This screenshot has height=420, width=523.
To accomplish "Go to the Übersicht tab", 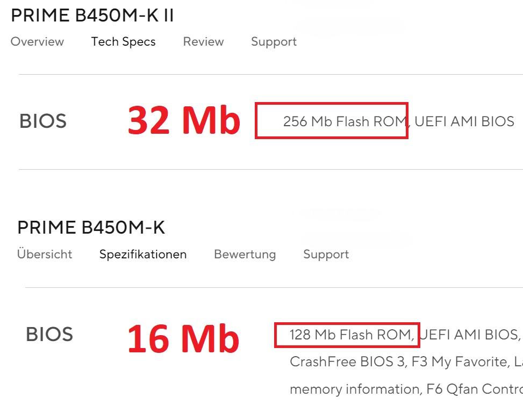I will (45, 254).
